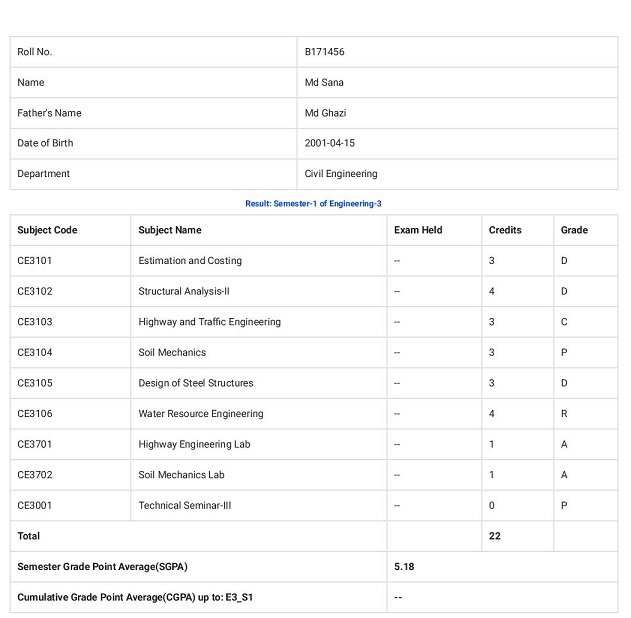The width and height of the screenshot is (631, 618).
Task: Click total credits value 22
Action: [x=495, y=536]
